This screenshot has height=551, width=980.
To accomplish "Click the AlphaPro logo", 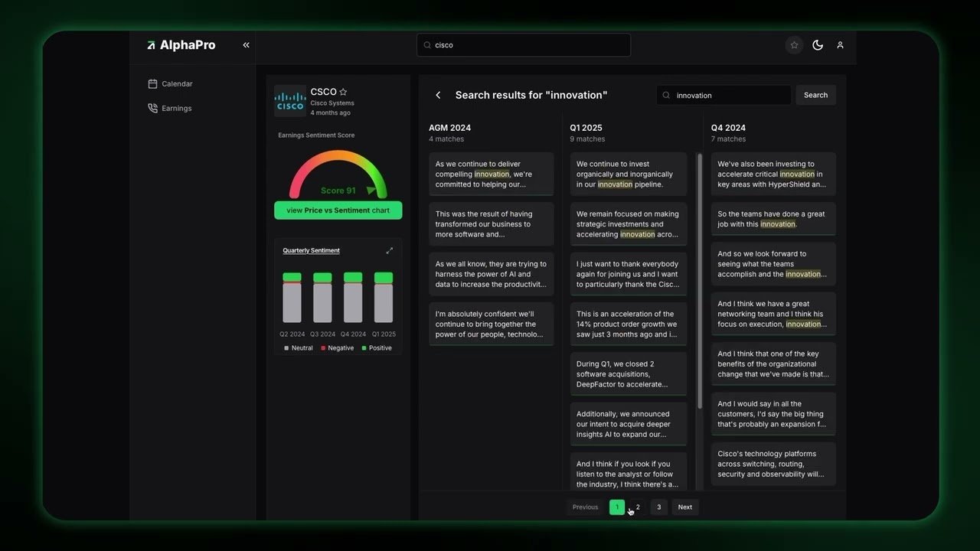I will click(x=181, y=45).
